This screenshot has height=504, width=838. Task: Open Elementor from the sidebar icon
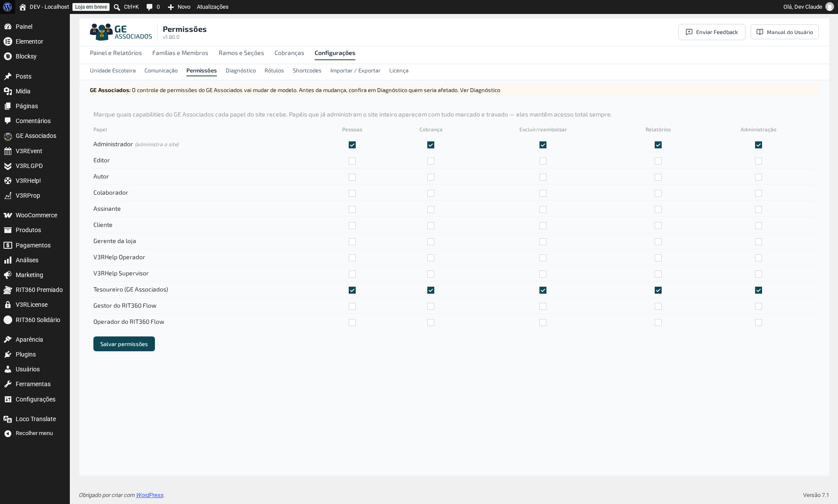pos(8,41)
